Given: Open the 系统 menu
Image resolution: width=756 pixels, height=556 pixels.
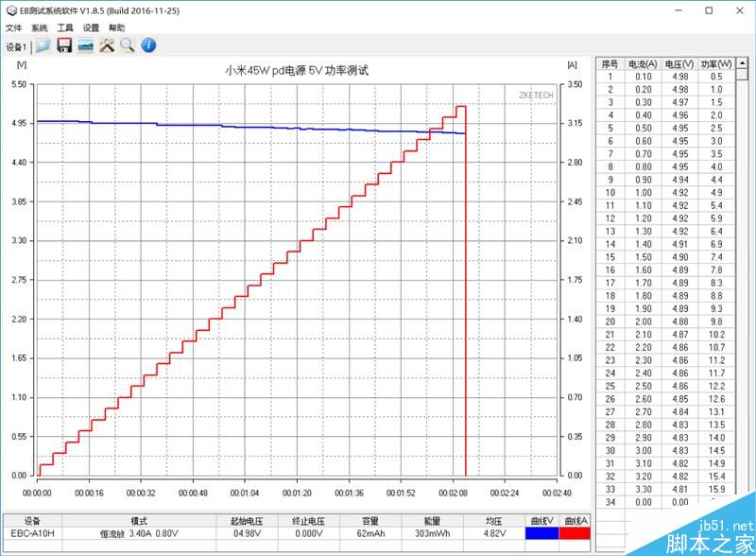Looking at the screenshot, I should [40, 28].
